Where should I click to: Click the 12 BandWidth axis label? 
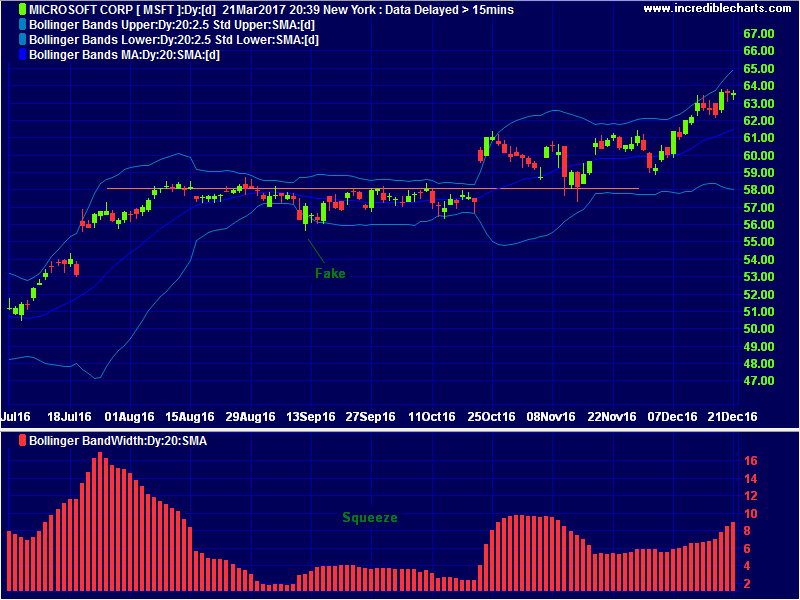click(751, 496)
